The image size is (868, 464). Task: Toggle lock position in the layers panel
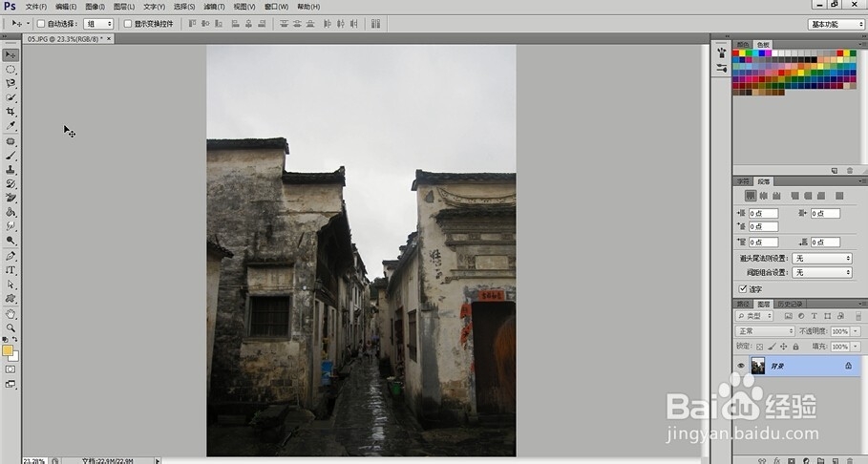pyautogui.click(x=783, y=347)
